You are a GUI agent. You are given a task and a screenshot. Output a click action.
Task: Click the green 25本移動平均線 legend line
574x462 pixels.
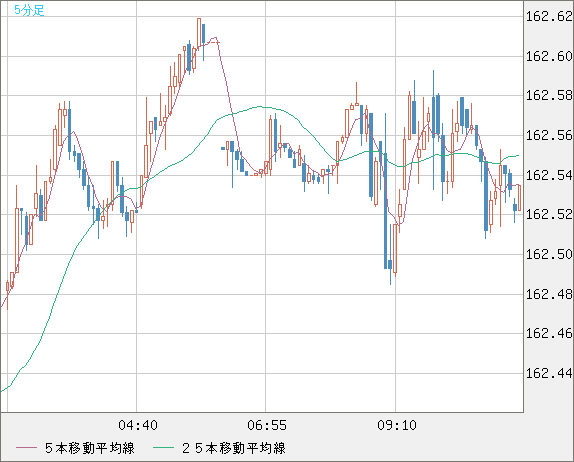click(163, 448)
